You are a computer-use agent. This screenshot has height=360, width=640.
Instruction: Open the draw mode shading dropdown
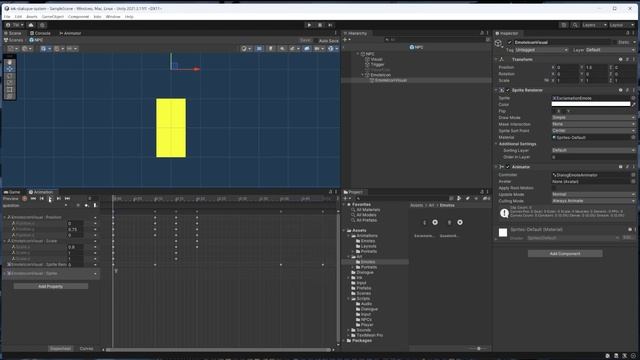coord(246,49)
